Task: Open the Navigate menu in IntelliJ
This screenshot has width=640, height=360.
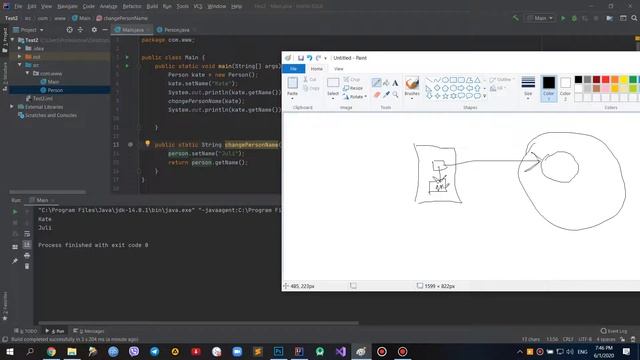Action: tap(67, 6)
